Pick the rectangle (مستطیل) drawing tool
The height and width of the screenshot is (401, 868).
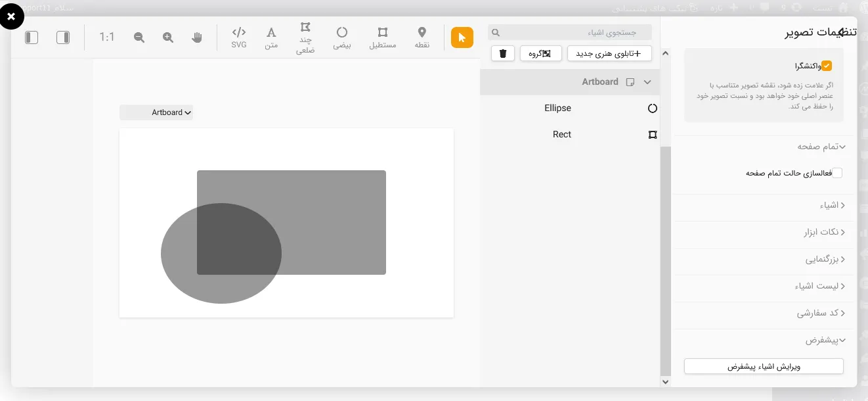[x=383, y=37]
